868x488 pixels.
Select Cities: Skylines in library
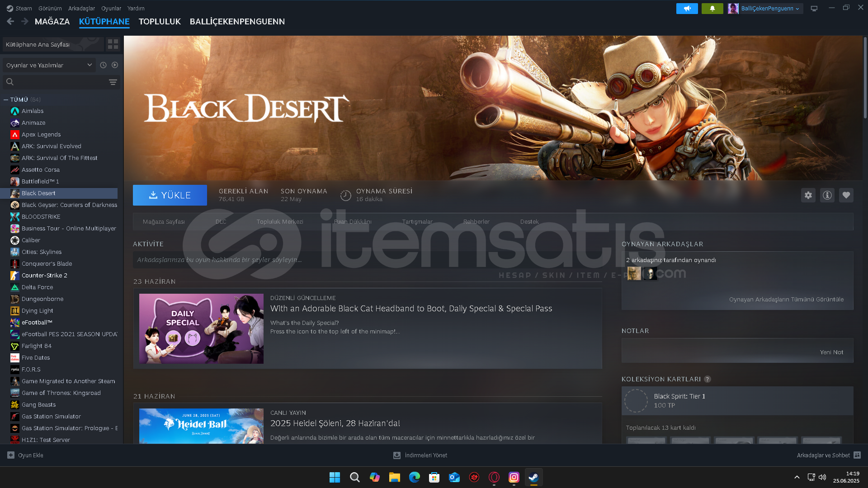pos(59,252)
